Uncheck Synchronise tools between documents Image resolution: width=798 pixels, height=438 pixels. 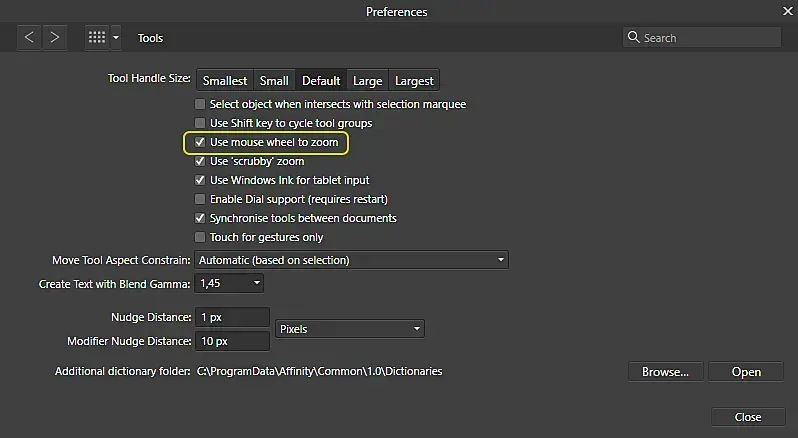(x=201, y=218)
